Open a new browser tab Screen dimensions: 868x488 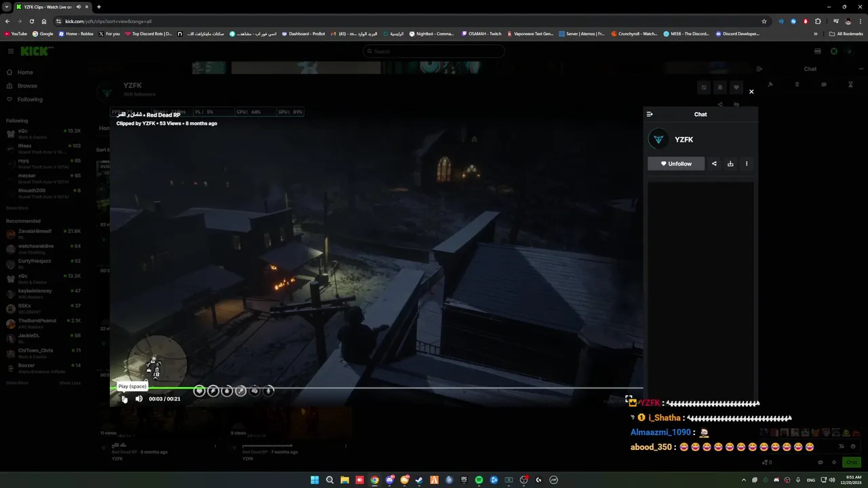coord(99,7)
